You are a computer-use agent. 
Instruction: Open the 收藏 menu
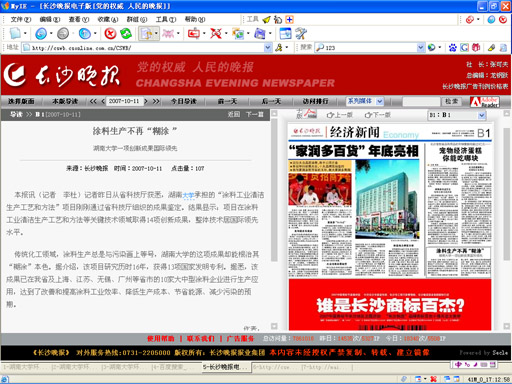108,19
